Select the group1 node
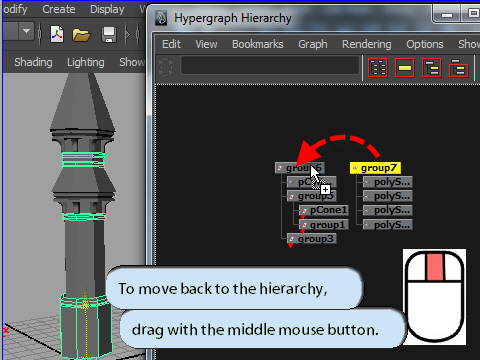The image size is (480, 360). pos(324,225)
